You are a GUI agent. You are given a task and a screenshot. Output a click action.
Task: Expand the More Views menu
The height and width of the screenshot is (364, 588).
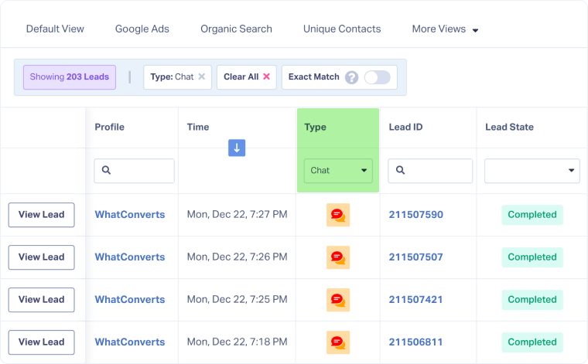(445, 29)
